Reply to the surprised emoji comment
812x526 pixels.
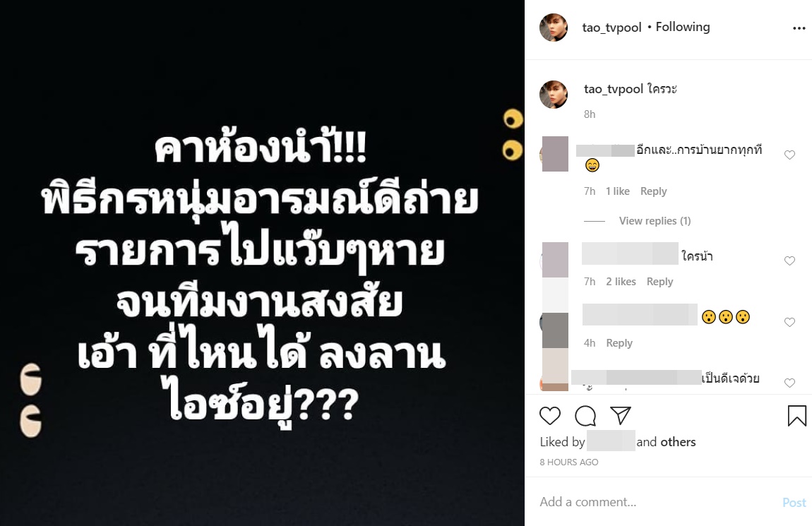click(x=619, y=343)
